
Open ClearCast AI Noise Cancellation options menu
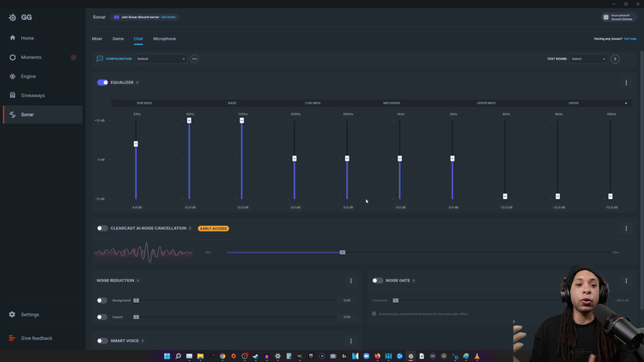pyautogui.click(x=626, y=228)
